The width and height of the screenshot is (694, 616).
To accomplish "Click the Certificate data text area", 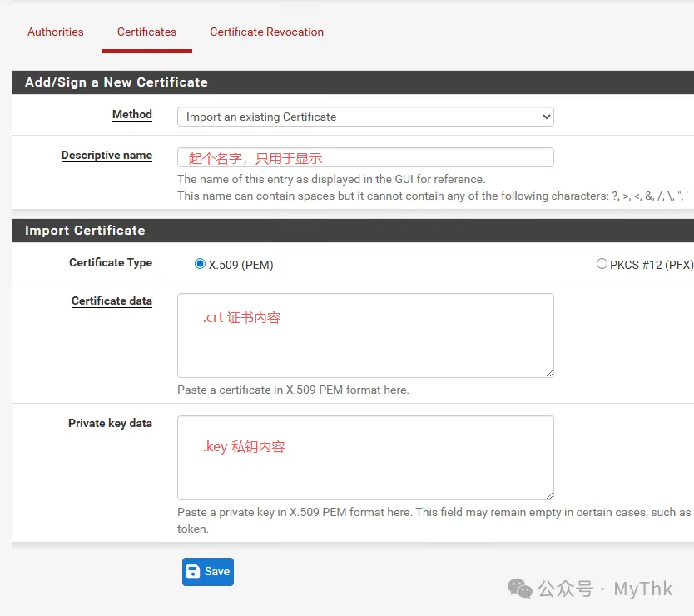I will pyautogui.click(x=365, y=335).
